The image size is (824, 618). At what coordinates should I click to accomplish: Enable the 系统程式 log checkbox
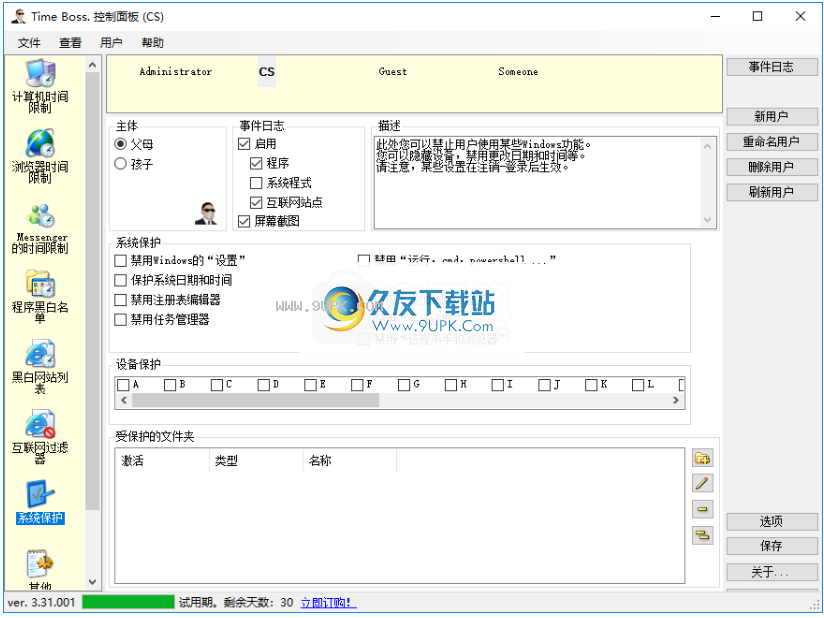coord(256,183)
